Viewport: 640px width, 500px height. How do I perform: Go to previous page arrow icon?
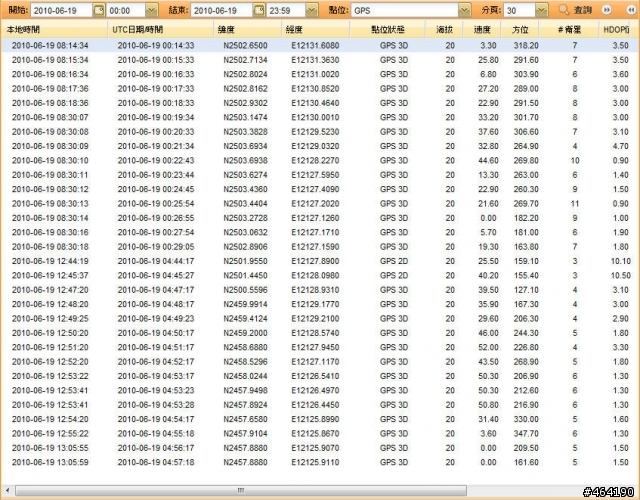[x=631, y=10]
